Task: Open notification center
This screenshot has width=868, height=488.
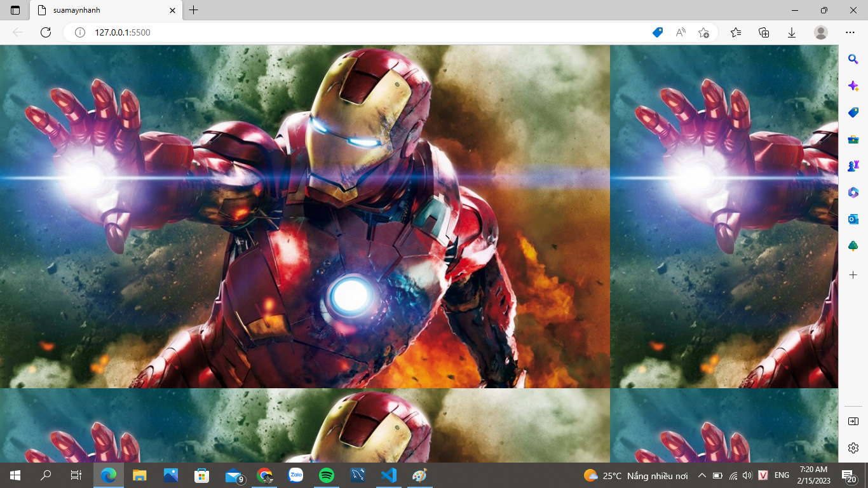Action: (x=849, y=475)
